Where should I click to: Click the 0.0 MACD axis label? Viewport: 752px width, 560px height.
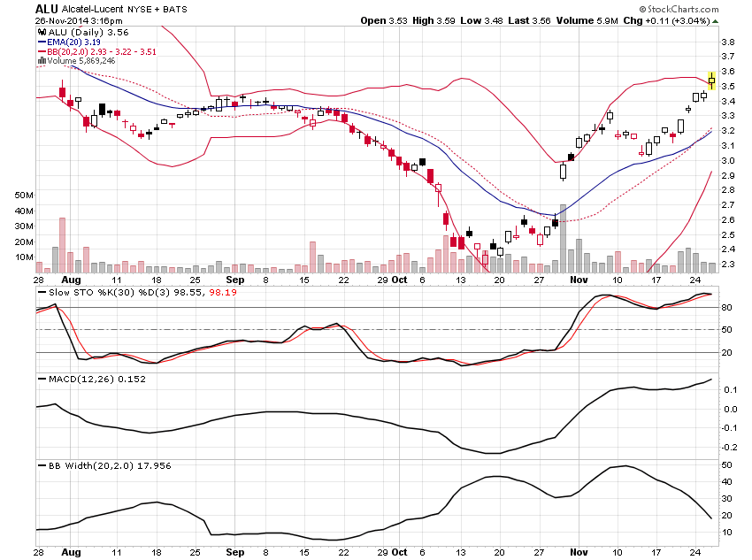[731, 409]
